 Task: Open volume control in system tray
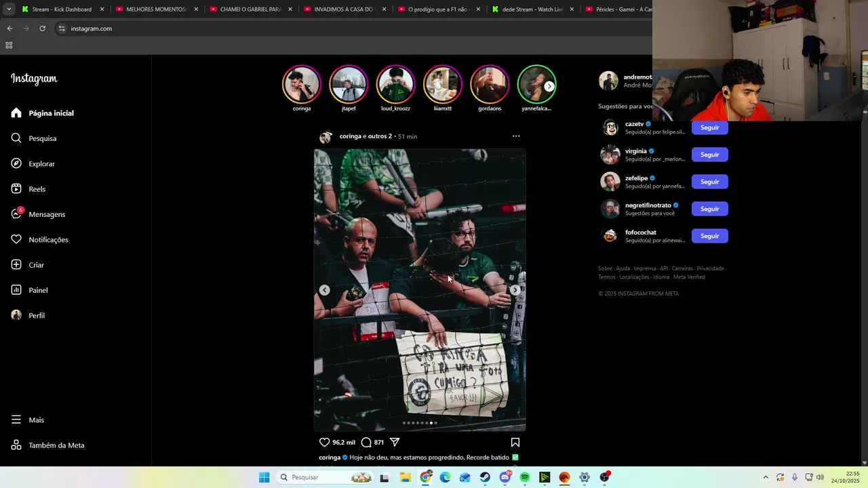click(x=820, y=477)
